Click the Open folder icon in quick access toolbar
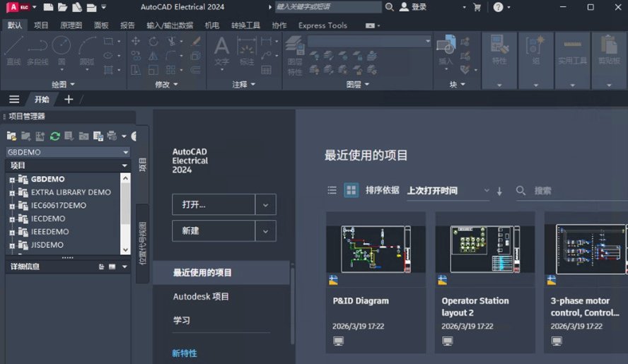628x364 pixels. pos(62,7)
